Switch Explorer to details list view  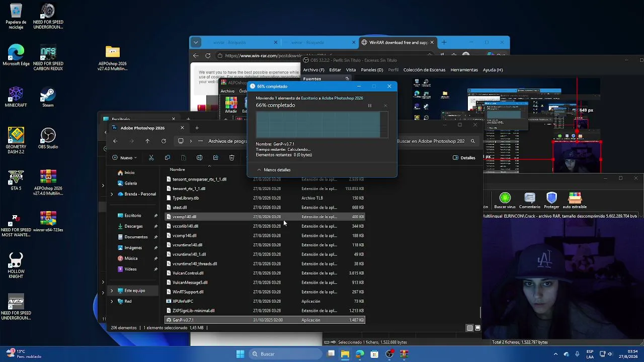click(x=470, y=328)
